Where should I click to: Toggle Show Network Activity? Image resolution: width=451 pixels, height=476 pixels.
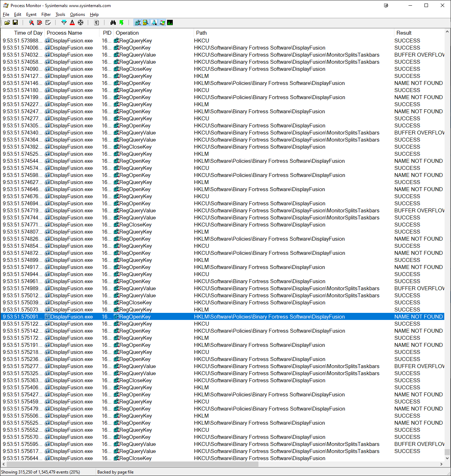[154, 23]
